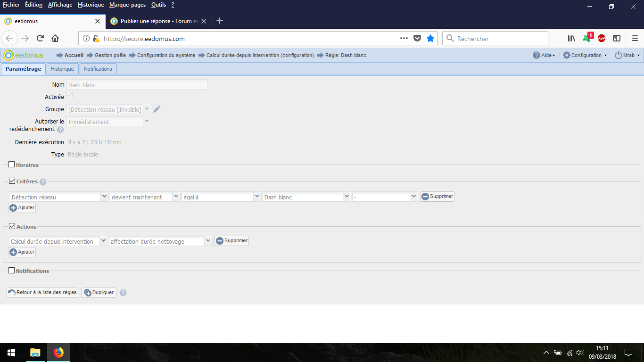Open page actions three-dot menu
The width and height of the screenshot is (644, 362).
click(404, 38)
